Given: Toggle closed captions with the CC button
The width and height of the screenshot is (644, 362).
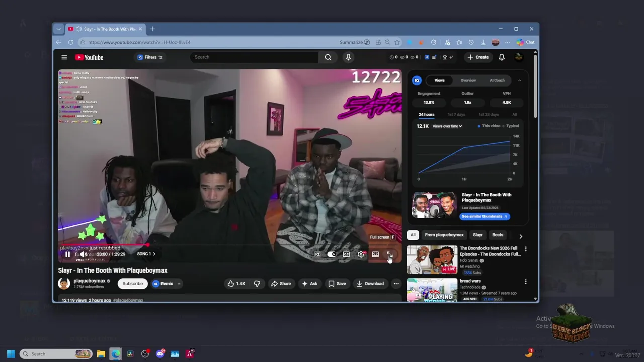Looking at the screenshot, I should (x=346, y=254).
